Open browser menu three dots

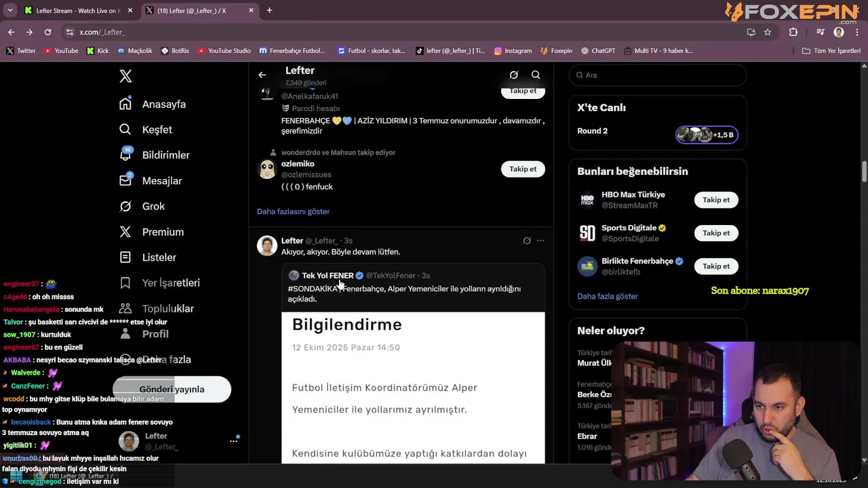point(856,32)
